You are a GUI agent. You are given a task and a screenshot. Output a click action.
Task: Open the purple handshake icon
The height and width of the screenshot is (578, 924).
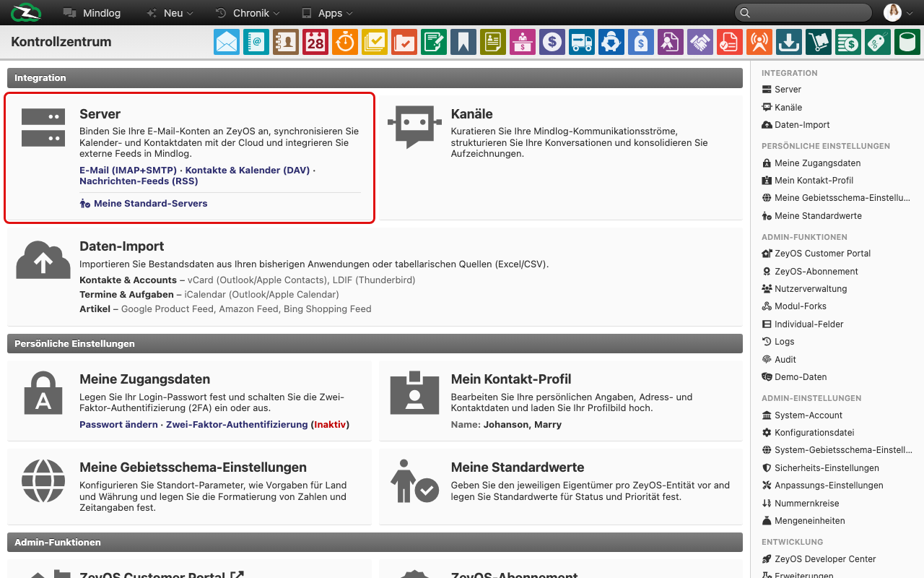coord(700,42)
